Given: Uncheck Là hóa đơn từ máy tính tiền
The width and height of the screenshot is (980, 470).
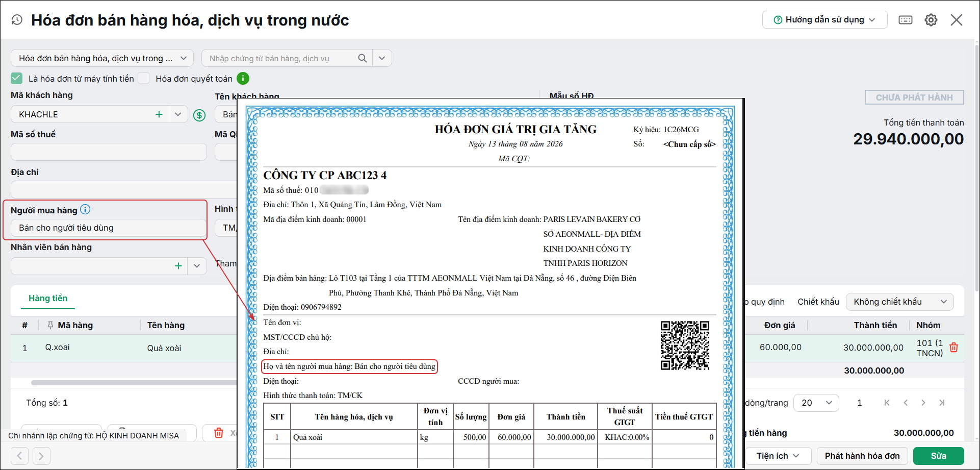Looking at the screenshot, I should tap(17, 78).
